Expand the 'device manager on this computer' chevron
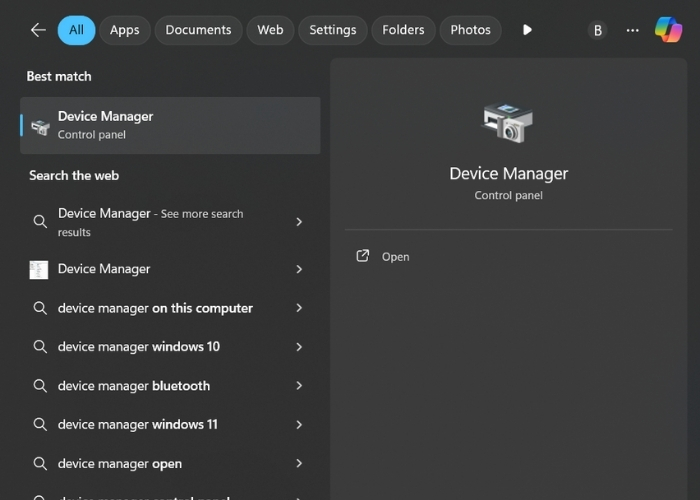 [x=299, y=308]
